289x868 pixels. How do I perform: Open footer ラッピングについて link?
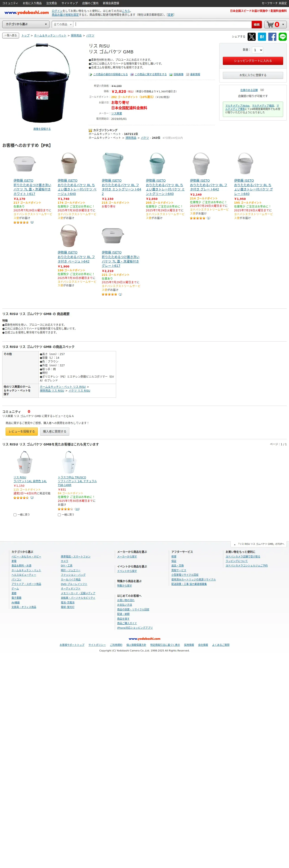(237, 561)
